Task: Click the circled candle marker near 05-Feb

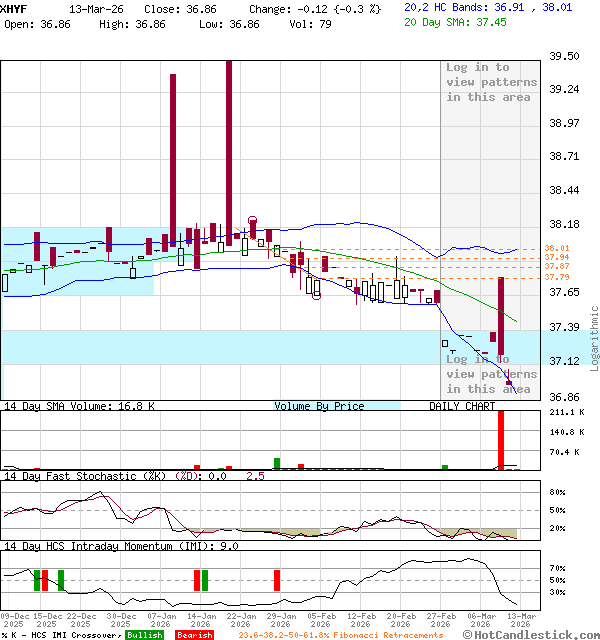Action: tap(316, 297)
